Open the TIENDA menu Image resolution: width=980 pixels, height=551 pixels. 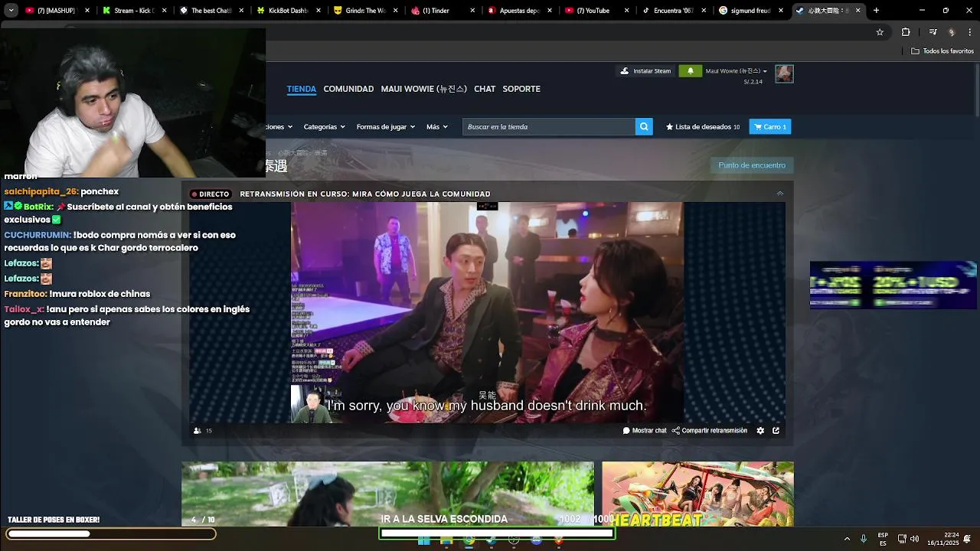(302, 89)
